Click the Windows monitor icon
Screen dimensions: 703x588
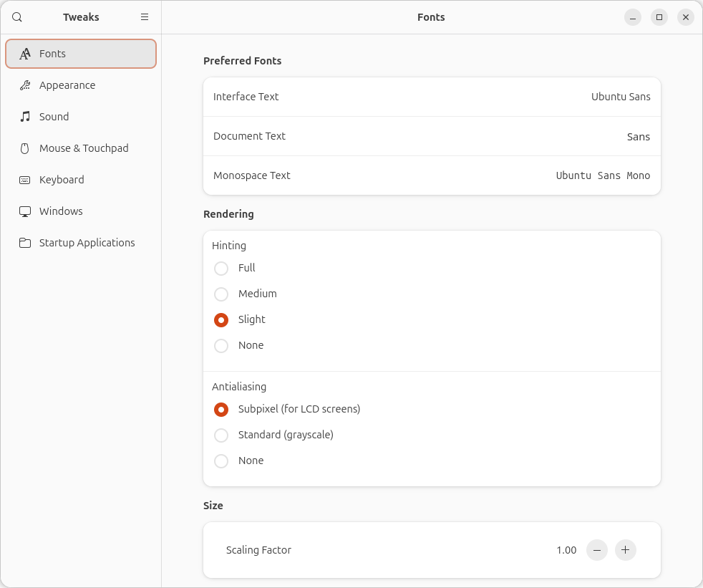25,211
